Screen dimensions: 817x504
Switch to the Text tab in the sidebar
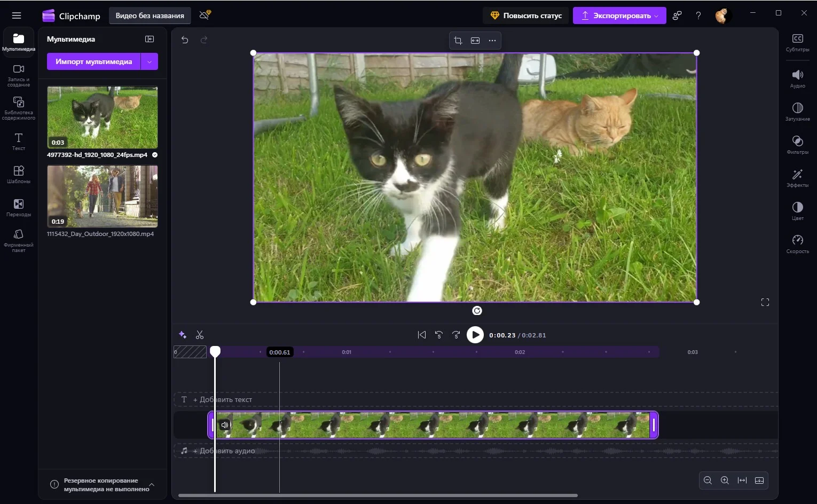pyautogui.click(x=19, y=141)
